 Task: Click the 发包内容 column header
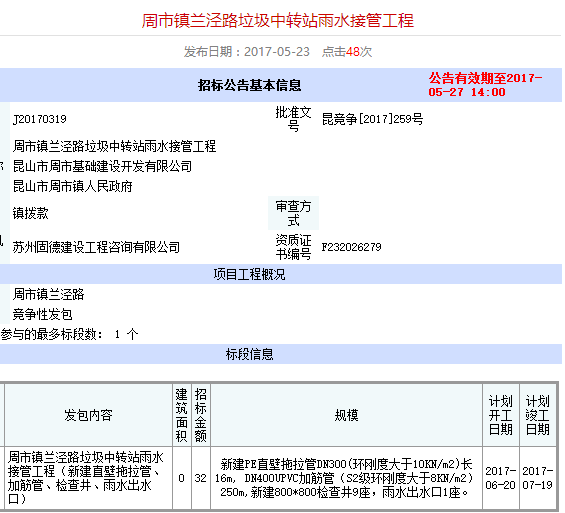(x=88, y=415)
